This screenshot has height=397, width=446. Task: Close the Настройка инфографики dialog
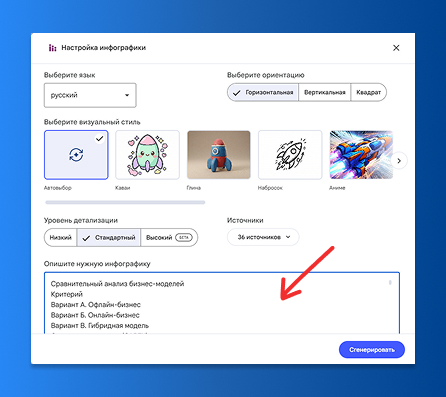(x=396, y=48)
